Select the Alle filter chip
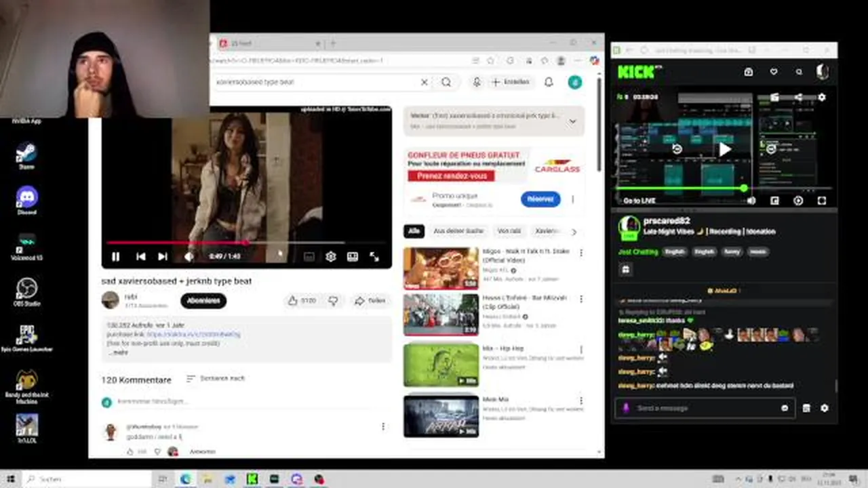The width and height of the screenshot is (868, 488). [414, 231]
